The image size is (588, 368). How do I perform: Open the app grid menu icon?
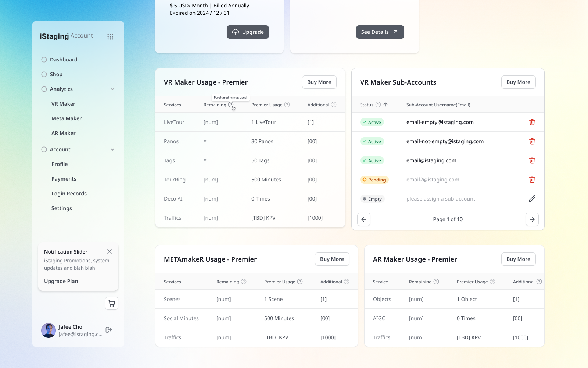coord(110,37)
